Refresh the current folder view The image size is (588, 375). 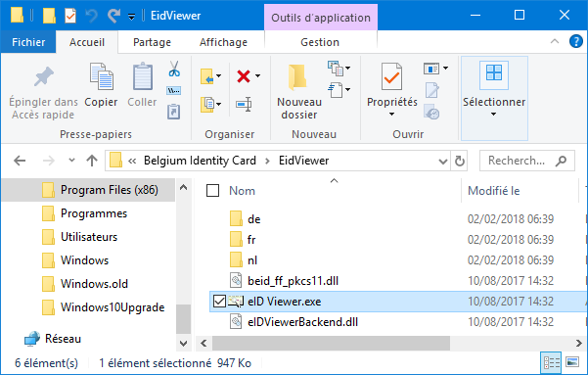pyautogui.click(x=460, y=161)
